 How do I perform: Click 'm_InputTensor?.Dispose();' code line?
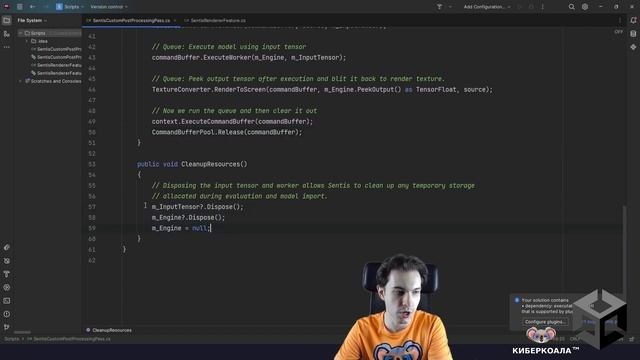(198, 207)
